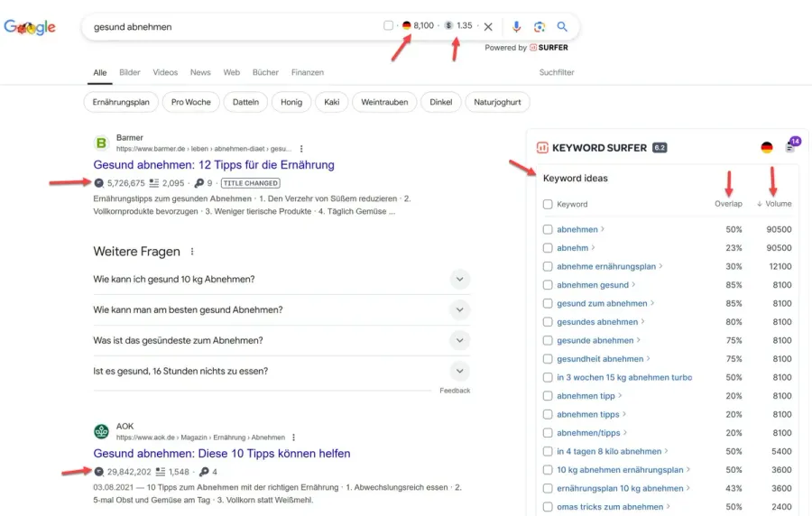The image size is (812, 516).
Task: Switch to Videos tab
Action: [x=165, y=72]
